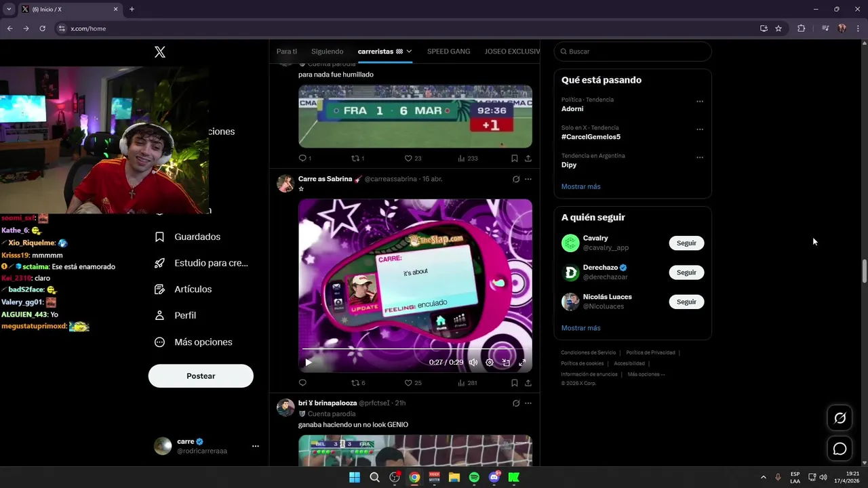Switch to the Para ti tab
Image resolution: width=868 pixels, height=488 pixels.
click(x=287, y=52)
